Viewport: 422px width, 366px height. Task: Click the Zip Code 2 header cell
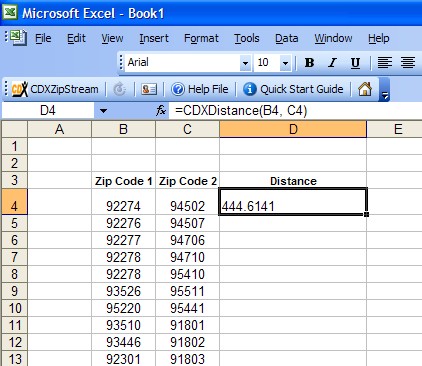(187, 181)
